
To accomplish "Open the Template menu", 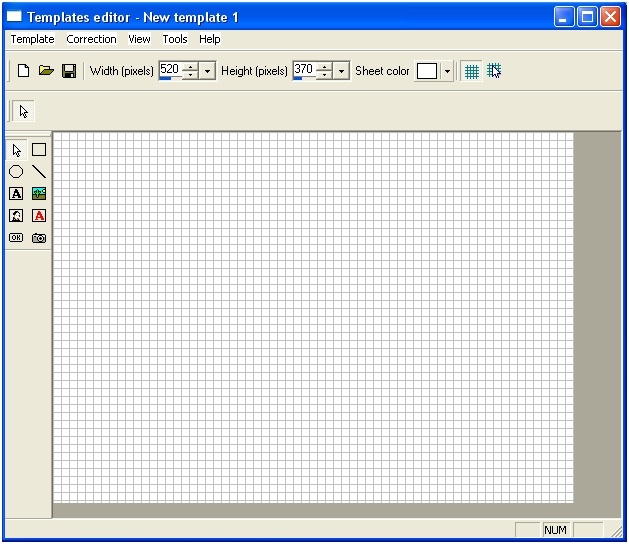I will click(32, 39).
